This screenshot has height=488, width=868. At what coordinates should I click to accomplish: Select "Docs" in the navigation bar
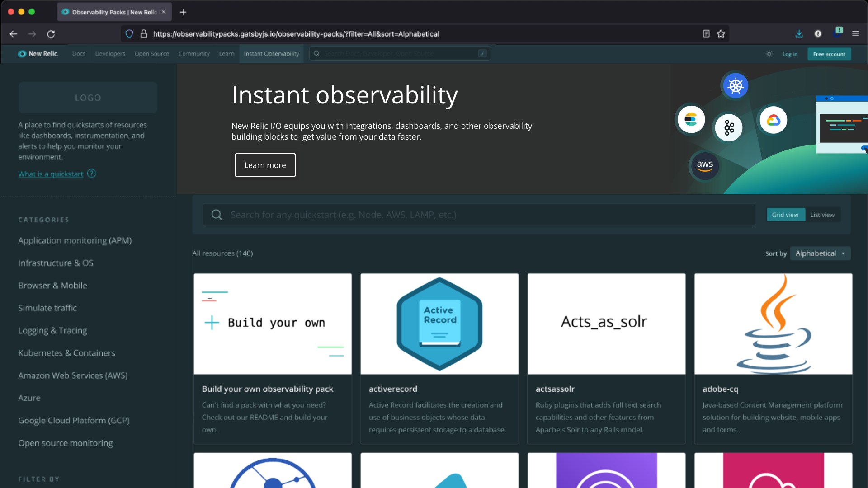78,53
